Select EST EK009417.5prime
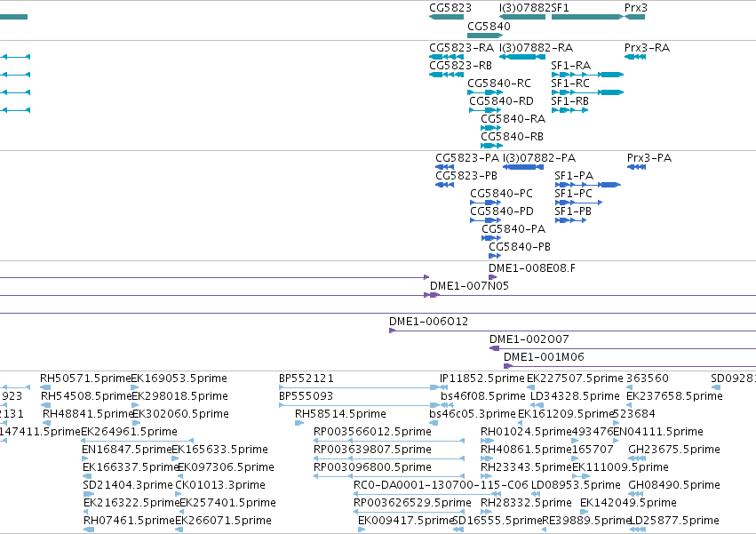The image size is (756, 534). click(x=405, y=521)
